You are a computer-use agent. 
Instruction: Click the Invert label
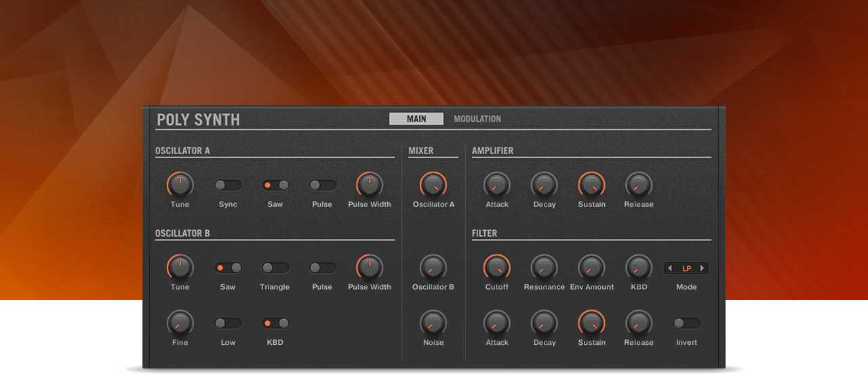tap(686, 343)
